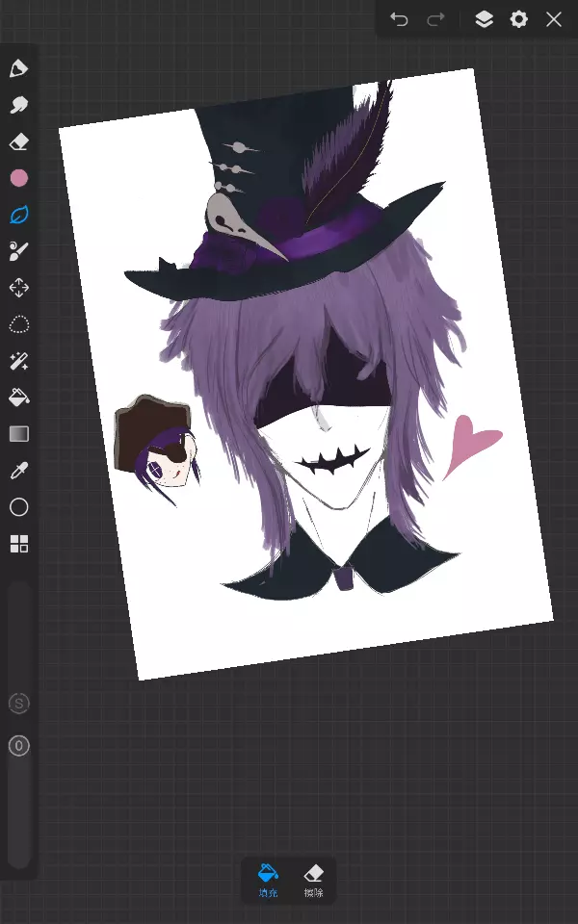578x924 pixels.
Task: Tap the circled S stabilizer button
Action: point(19,703)
